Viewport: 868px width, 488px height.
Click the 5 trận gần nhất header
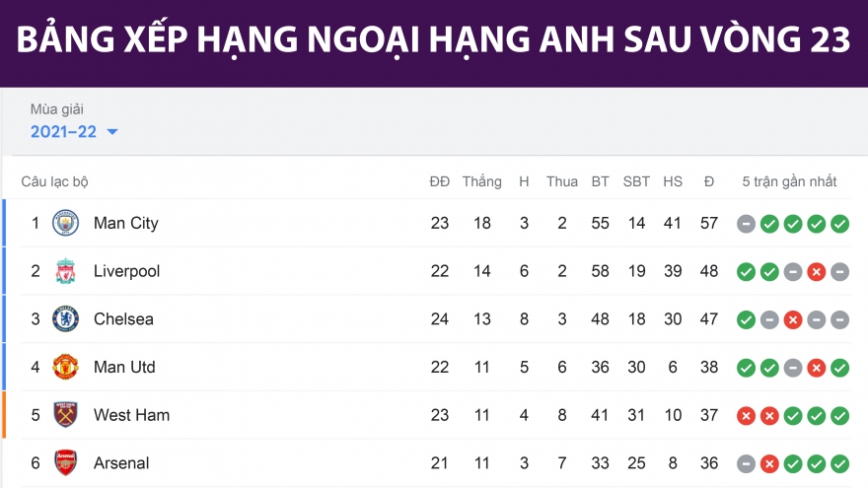tap(789, 181)
